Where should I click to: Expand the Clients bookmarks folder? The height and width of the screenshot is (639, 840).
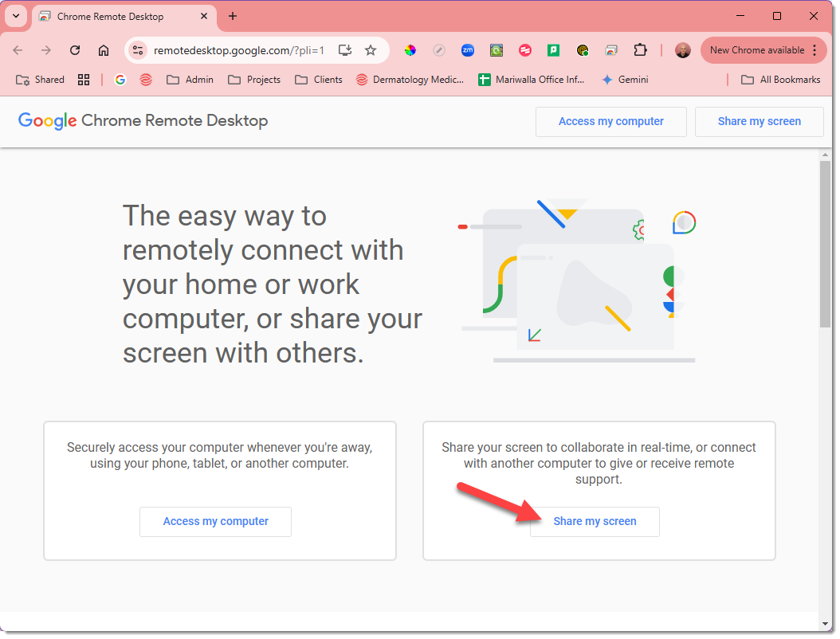[x=319, y=80]
